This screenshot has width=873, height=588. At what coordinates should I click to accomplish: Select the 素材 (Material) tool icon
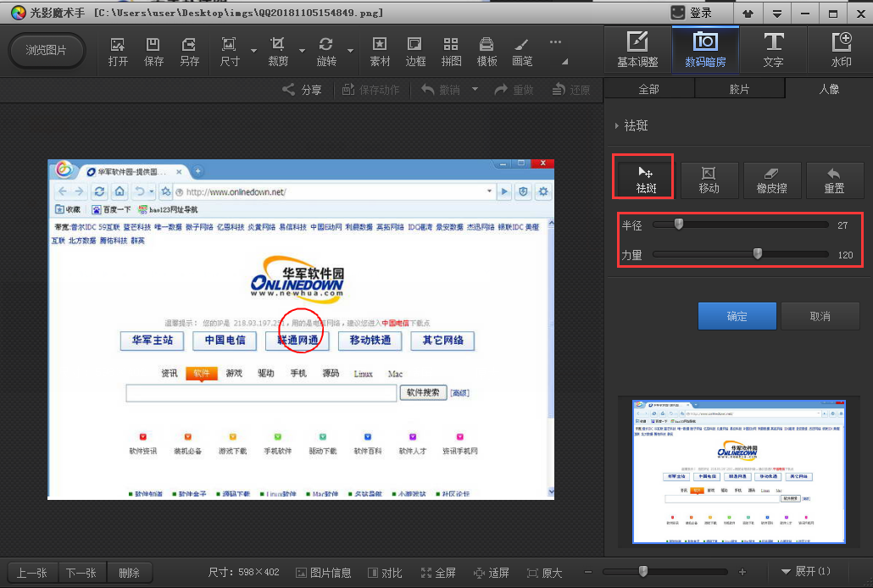click(381, 51)
